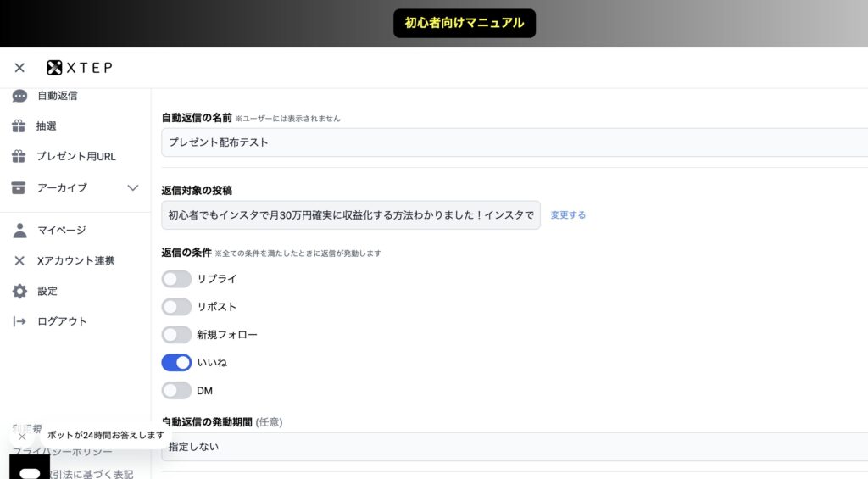Viewport: 868px width, 479px height.
Task: Close the sidebar menu with X
Action: pos(19,68)
